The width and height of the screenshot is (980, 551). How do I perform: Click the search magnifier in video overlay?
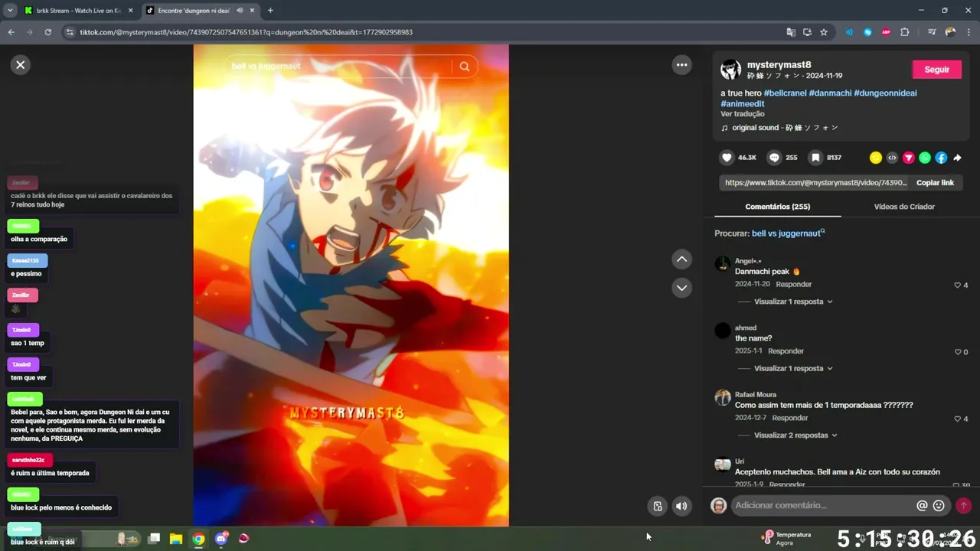point(465,67)
